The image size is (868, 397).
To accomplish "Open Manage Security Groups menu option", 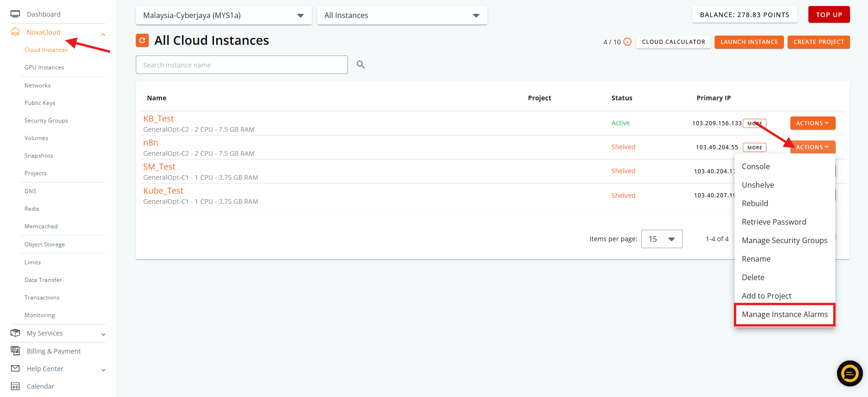I will click(784, 240).
